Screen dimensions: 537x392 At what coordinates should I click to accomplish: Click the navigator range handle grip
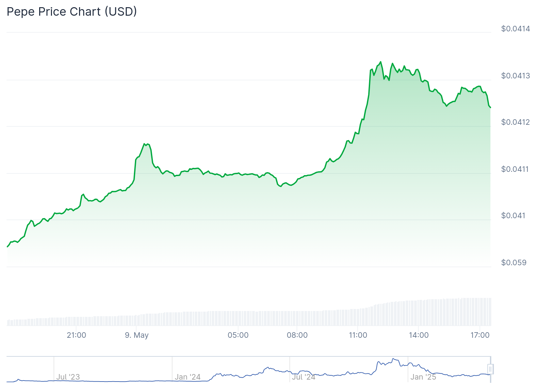pyautogui.click(x=490, y=369)
